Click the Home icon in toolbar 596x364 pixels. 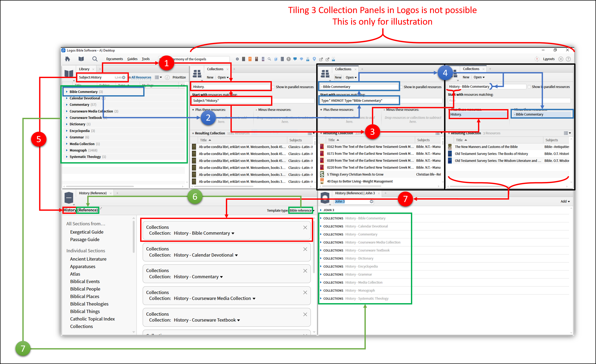pyautogui.click(x=68, y=59)
